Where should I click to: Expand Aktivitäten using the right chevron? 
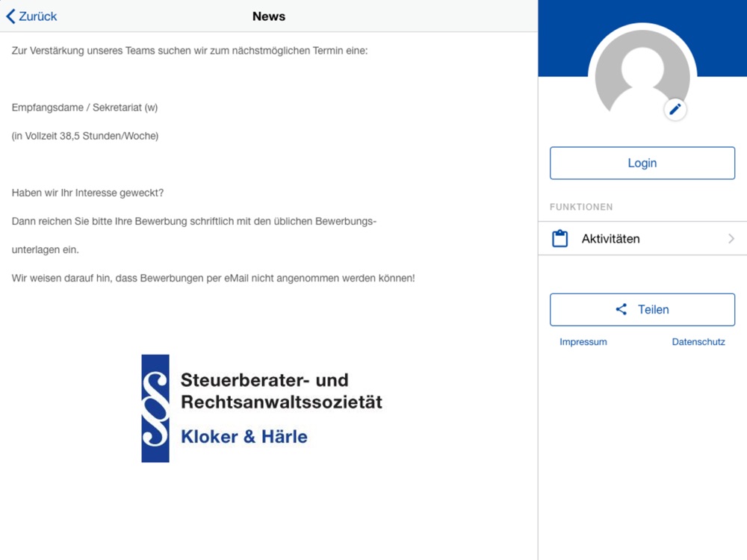(x=731, y=239)
